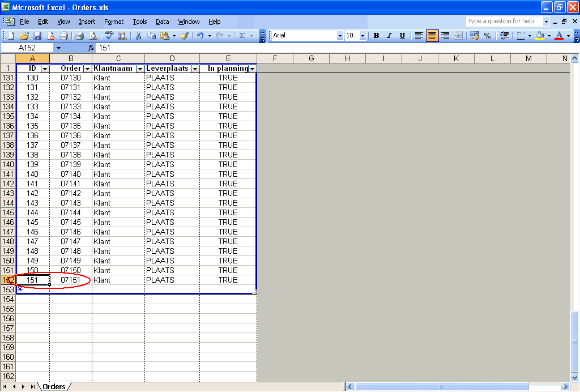The width and height of the screenshot is (580, 392).
Task: Apply the Borders button
Action: (521, 36)
